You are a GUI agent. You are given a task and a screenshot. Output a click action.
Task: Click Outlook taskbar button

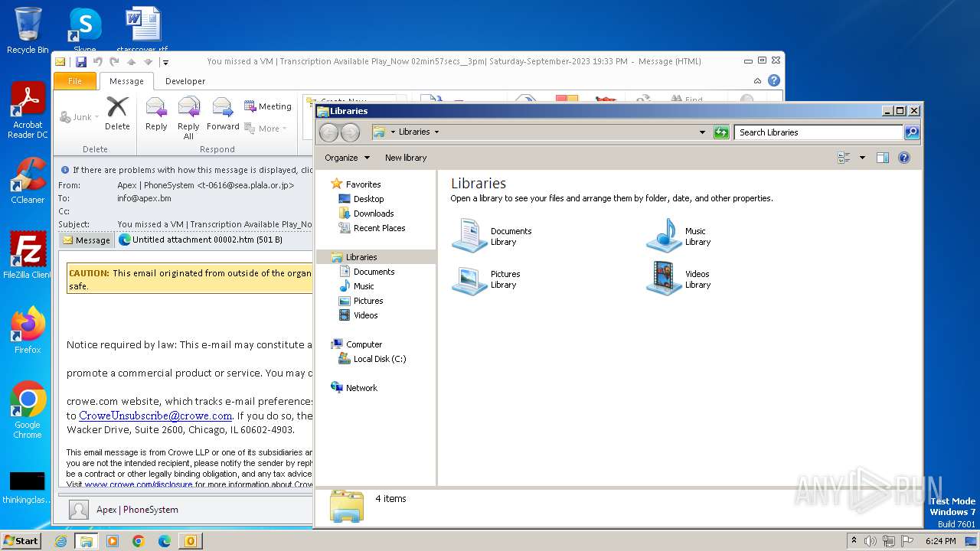(x=190, y=541)
